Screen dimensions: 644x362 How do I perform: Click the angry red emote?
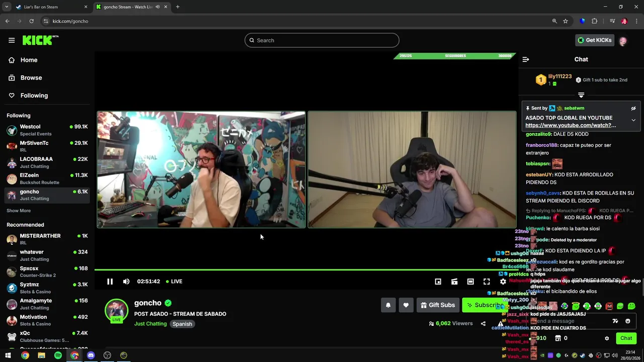pyautogui.click(x=609, y=306)
